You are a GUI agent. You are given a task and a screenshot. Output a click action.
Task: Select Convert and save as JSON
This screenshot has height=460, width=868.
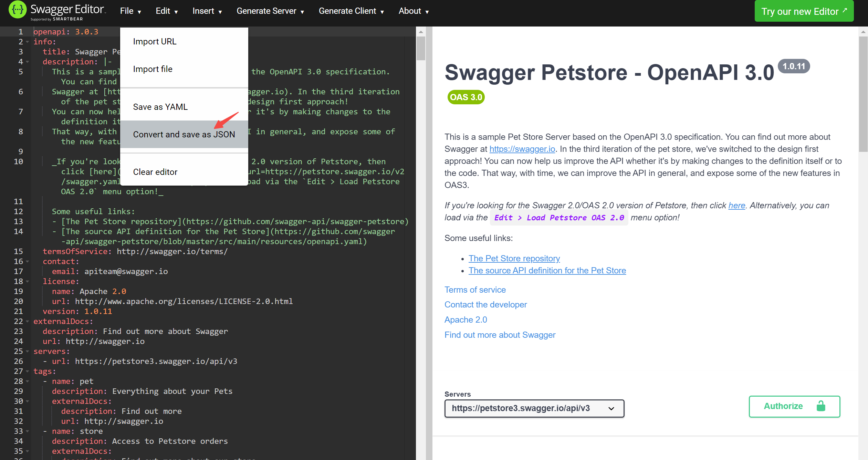[184, 134]
